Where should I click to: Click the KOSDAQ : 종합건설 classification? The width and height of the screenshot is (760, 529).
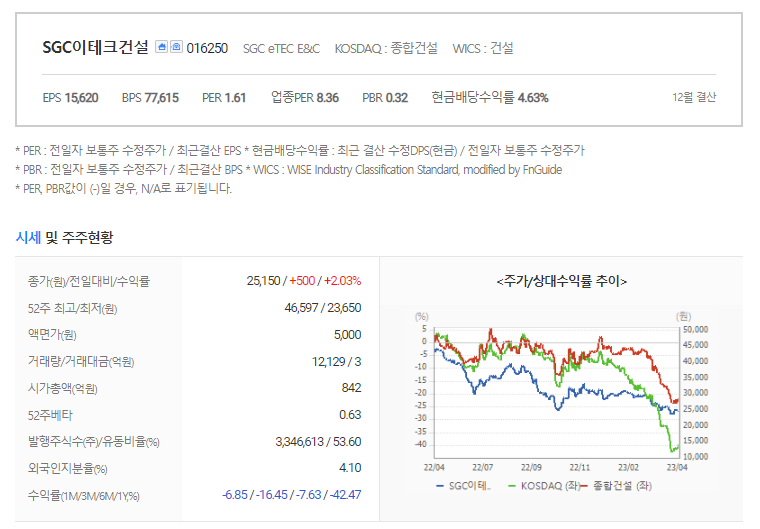tap(386, 48)
